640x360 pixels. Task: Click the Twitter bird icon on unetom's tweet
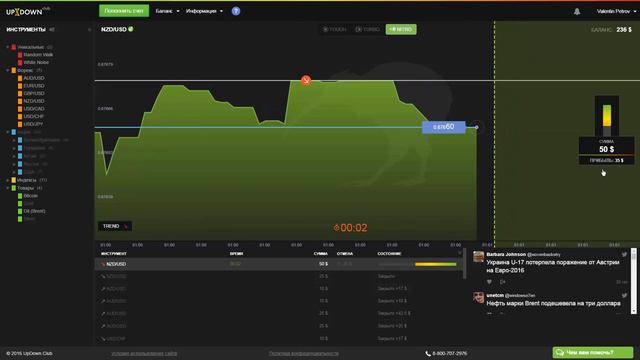coord(624,295)
